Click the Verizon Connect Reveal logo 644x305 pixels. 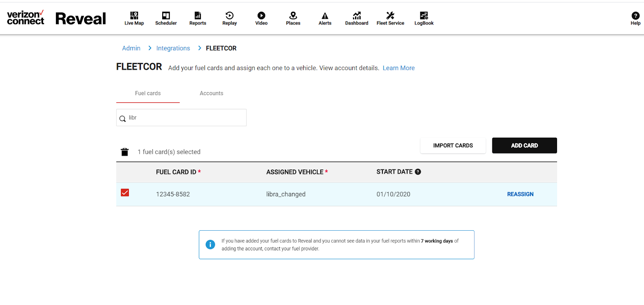(x=56, y=18)
